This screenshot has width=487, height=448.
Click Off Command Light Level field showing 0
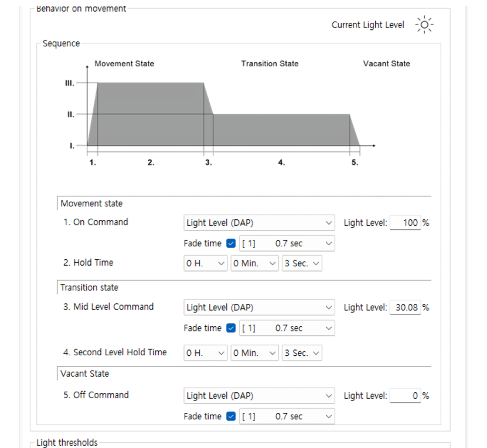[x=405, y=396]
